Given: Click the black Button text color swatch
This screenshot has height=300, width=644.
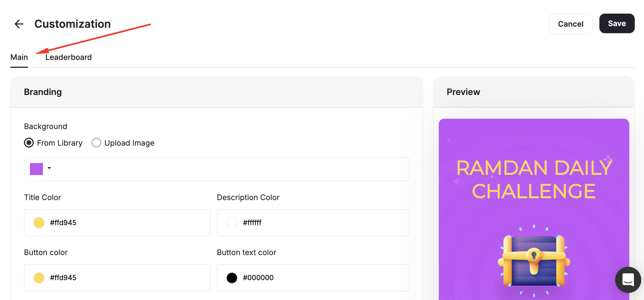Looking at the screenshot, I should (x=232, y=278).
